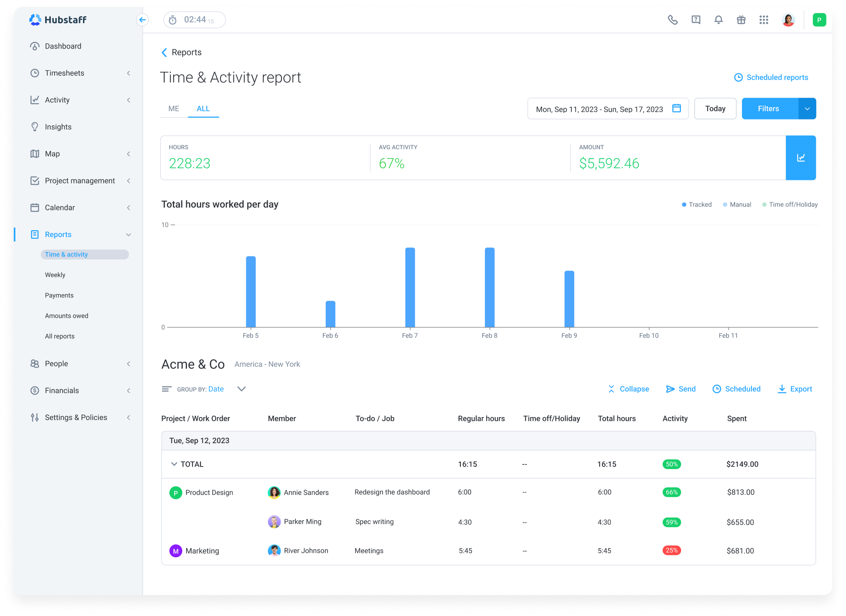Click the phone icon in the header

coord(672,19)
